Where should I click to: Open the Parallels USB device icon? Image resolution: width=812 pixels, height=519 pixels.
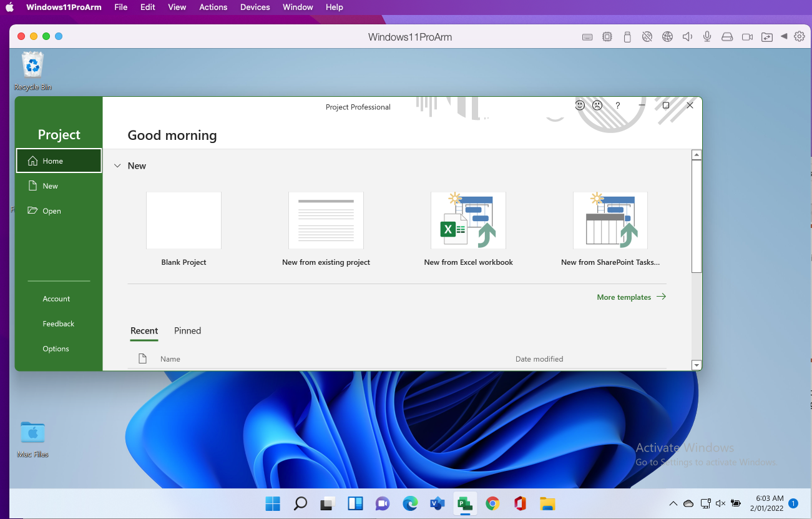click(627, 37)
